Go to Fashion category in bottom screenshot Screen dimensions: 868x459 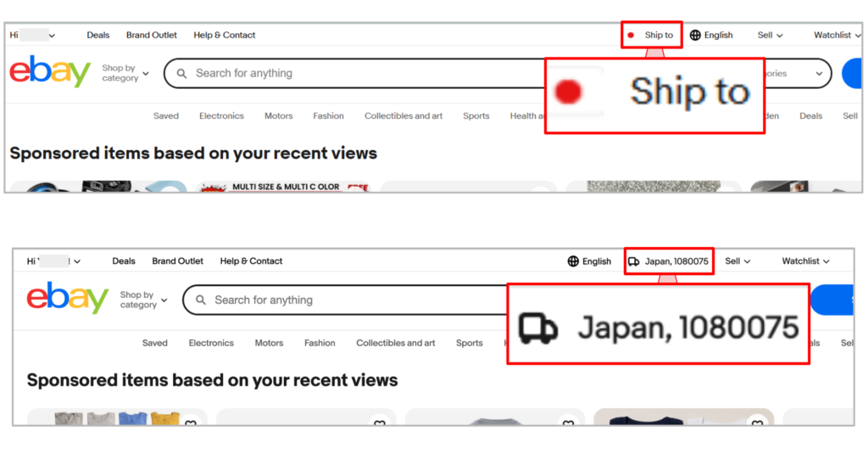pyautogui.click(x=320, y=343)
